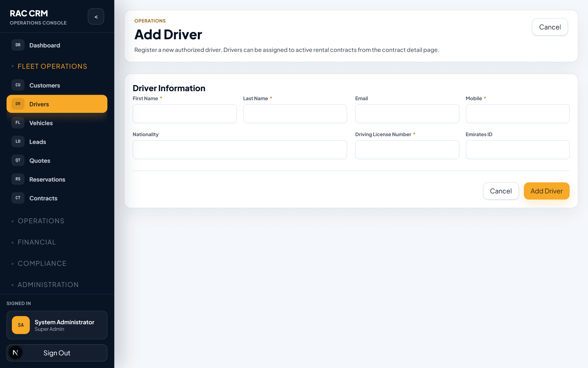Collapse the sidebar with the arrow button

tap(96, 17)
